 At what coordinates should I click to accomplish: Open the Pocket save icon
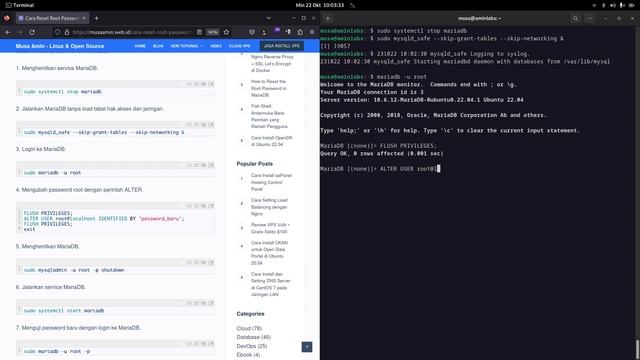[x=252, y=32]
